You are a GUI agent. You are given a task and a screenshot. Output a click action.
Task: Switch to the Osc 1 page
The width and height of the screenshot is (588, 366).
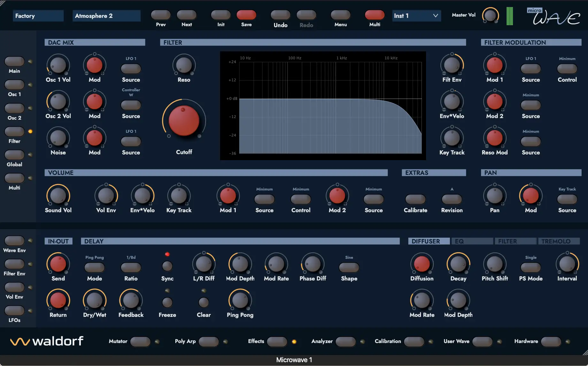pos(14,85)
